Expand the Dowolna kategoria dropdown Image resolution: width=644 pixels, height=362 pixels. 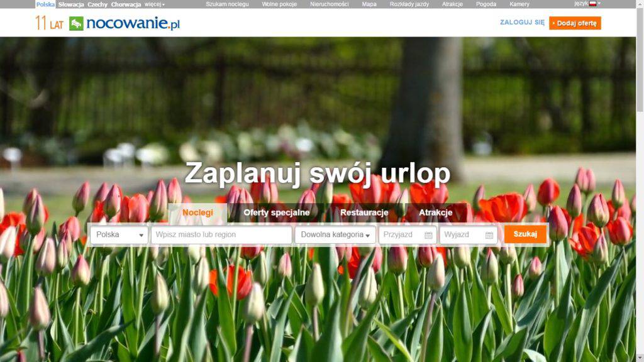335,235
